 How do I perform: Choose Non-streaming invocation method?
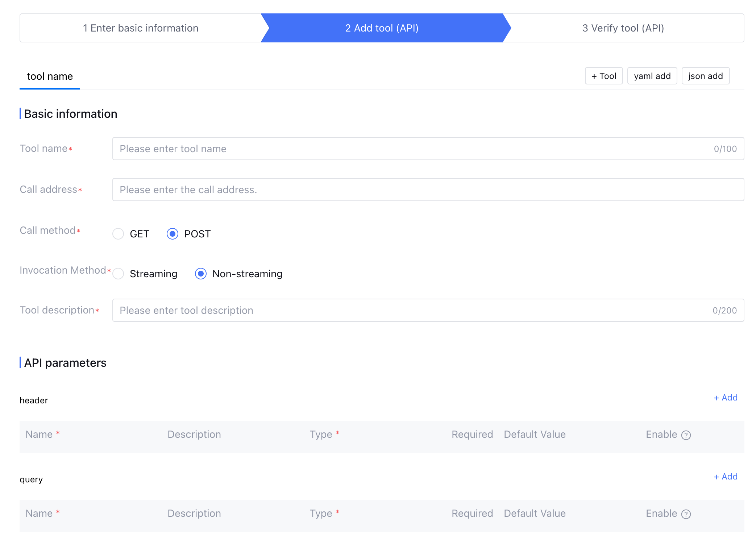coord(201,274)
